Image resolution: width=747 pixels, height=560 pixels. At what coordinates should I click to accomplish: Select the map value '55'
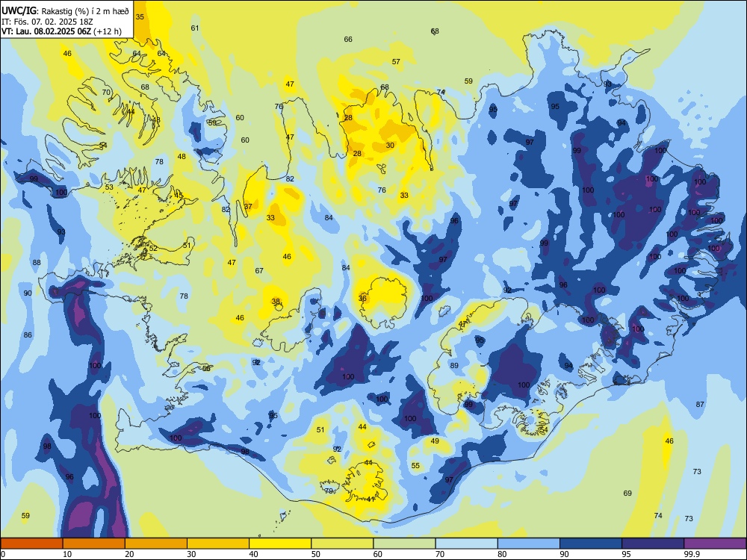[415, 466]
